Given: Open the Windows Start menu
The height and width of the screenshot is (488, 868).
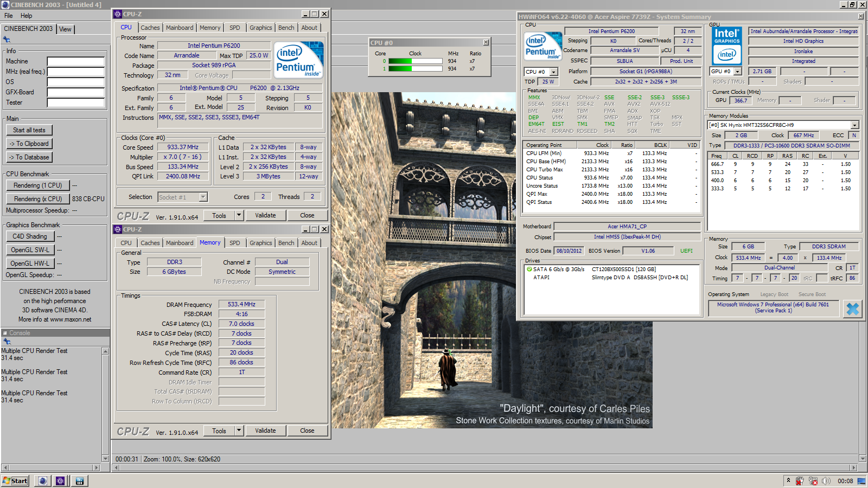Looking at the screenshot, I should (15, 480).
